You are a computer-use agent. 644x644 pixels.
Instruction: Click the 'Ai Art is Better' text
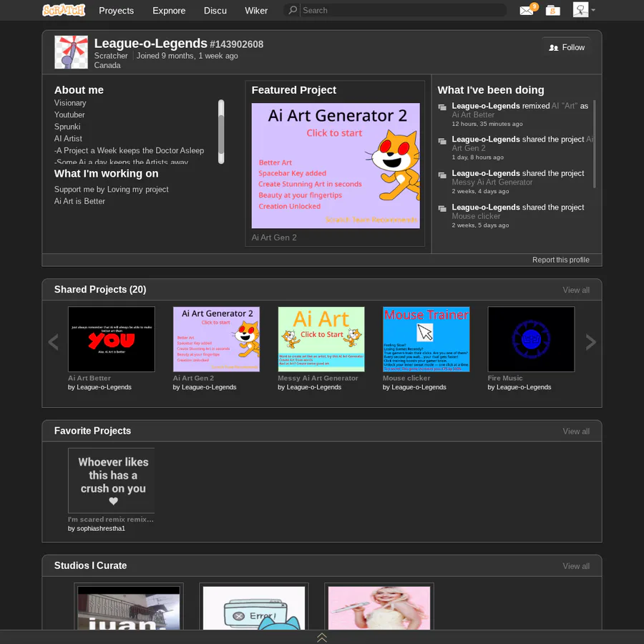tap(79, 201)
